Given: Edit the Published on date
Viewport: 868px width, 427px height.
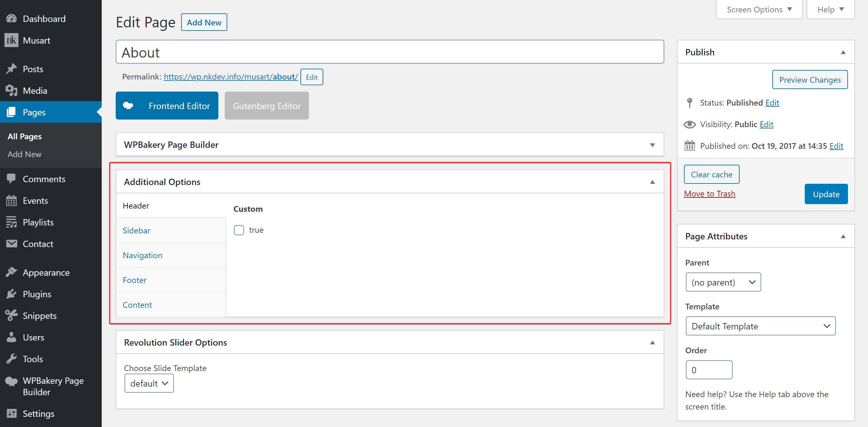Looking at the screenshot, I should click(x=836, y=146).
